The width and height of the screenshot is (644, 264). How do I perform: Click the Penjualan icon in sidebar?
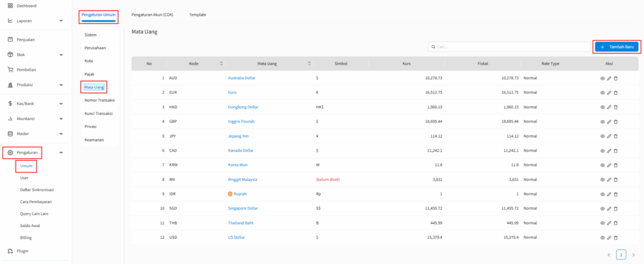click(10, 39)
